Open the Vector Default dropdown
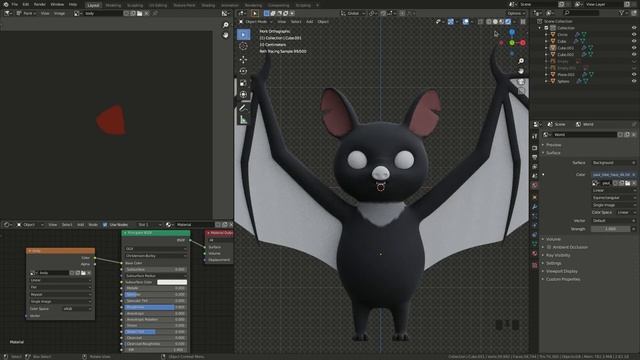Screen dimensions: 640x360 [613, 221]
